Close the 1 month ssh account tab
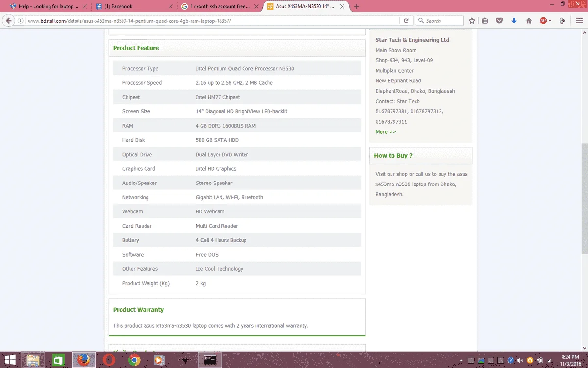This screenshot has height=368, width=588. click(x=257, y=7)
